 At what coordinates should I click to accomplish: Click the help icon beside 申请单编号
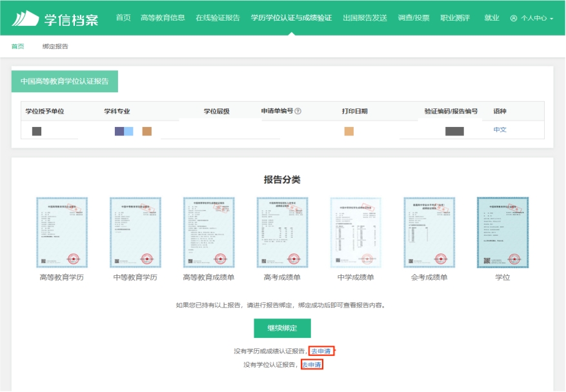tap(298, 112)
